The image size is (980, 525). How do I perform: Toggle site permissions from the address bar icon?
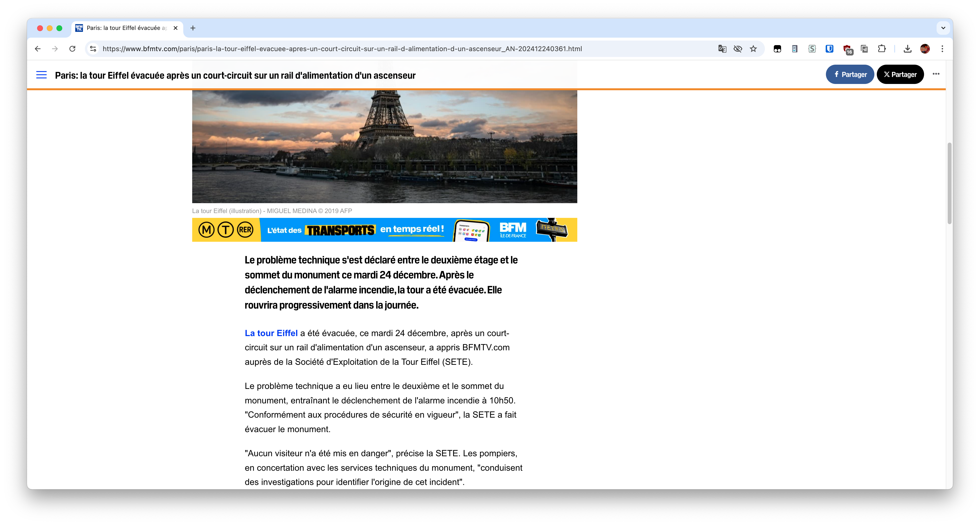point(92,49)
